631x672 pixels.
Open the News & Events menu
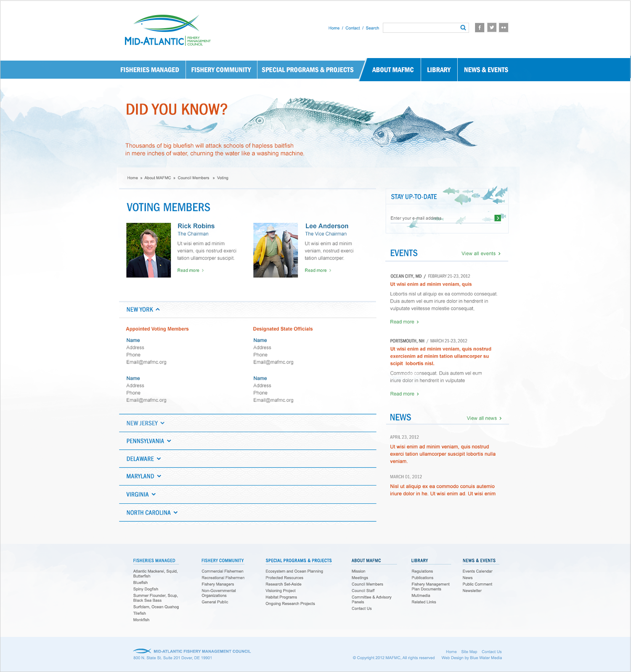pos(486,70)
